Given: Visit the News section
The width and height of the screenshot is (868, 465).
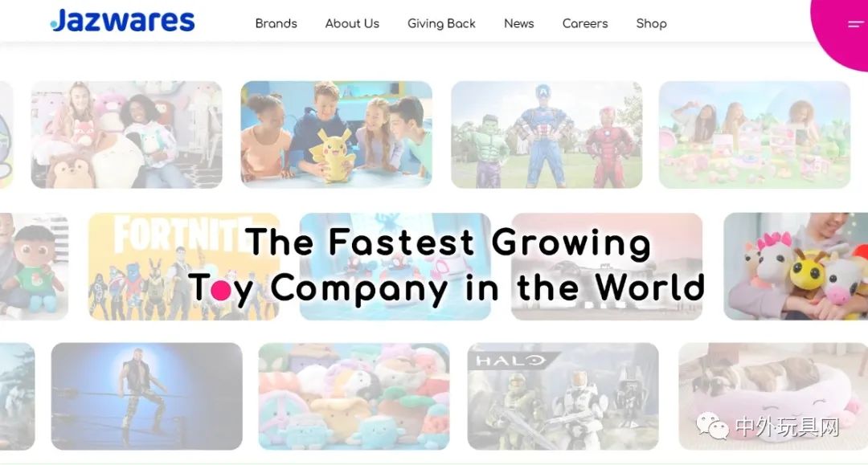Looking at the screenshot, I should point(518,24).
